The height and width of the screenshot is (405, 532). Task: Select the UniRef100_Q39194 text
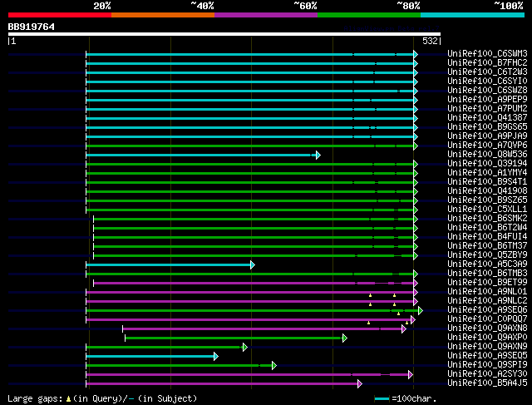pos(487,163)
